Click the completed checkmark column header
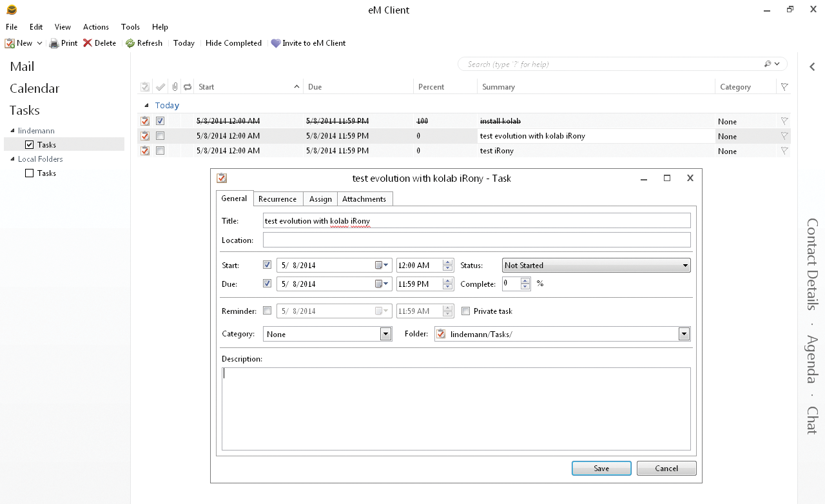The width and height of the screenshot is (825, 504). pyautogui.click(x=160, y=86)
